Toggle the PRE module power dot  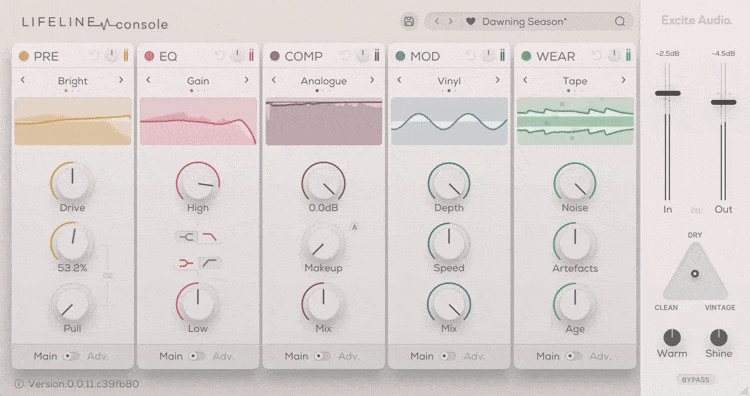click(23, 56)
